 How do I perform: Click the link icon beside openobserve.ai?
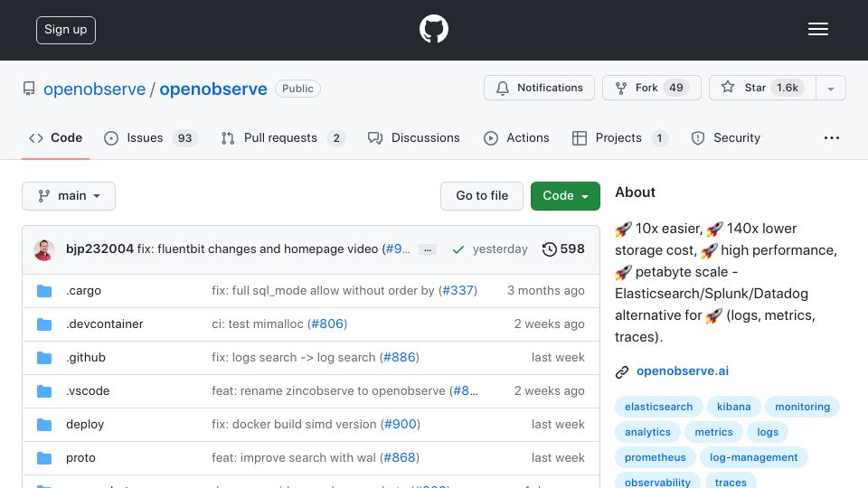[x=622, y=371]
